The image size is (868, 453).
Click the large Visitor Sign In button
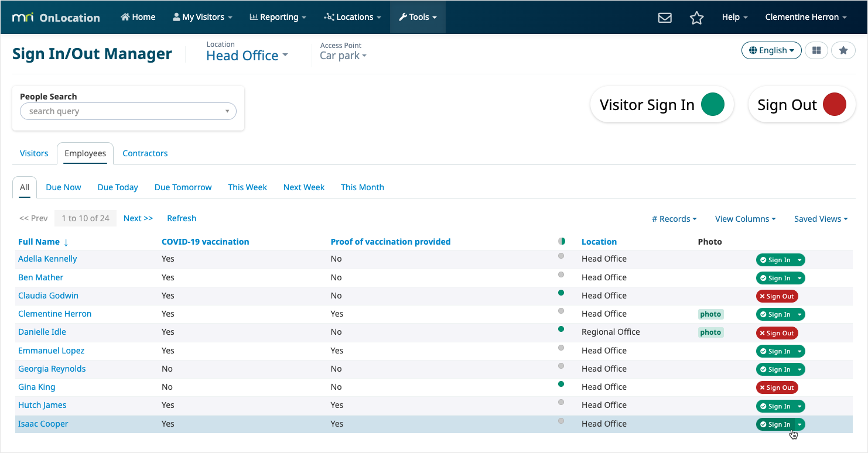[x=662, y=105]
